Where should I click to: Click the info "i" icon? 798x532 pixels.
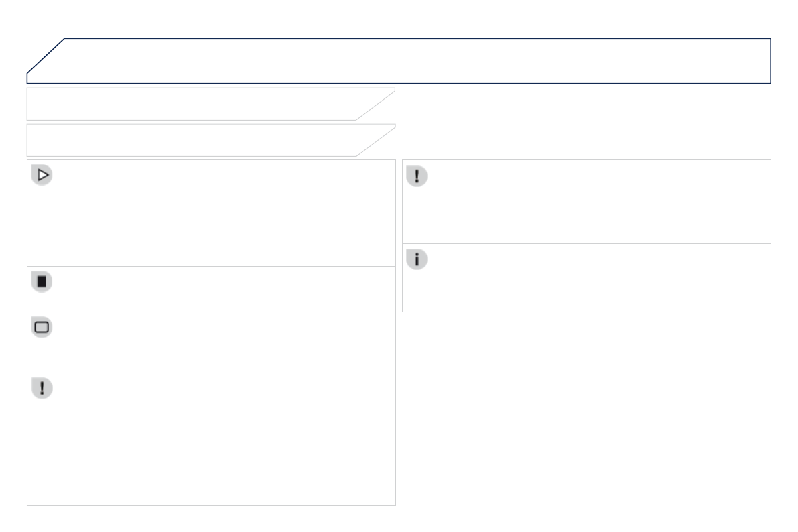(417, 260)
